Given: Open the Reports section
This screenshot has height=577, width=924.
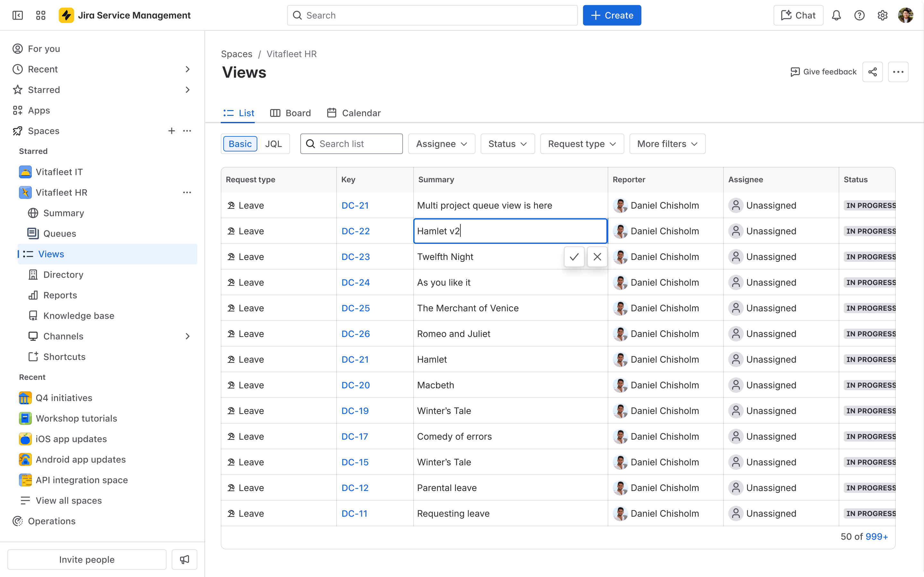Looking at the screenshot, I should (x=60, y=295).
